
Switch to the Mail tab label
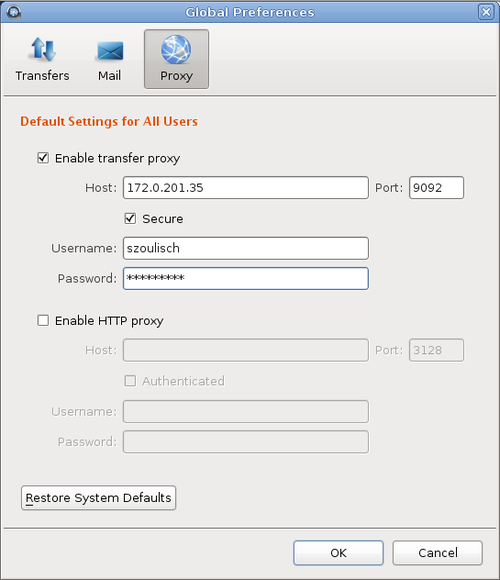coord(109,75)
